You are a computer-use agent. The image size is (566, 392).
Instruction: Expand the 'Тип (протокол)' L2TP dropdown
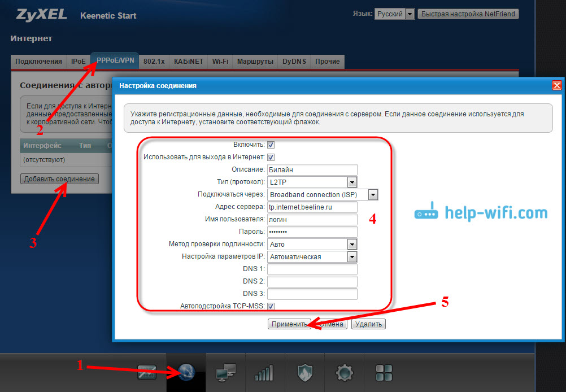pos(352,182)
